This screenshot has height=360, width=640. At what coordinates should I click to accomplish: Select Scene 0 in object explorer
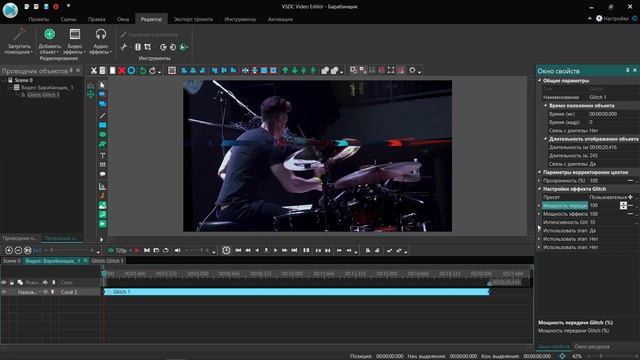(24, 80)
